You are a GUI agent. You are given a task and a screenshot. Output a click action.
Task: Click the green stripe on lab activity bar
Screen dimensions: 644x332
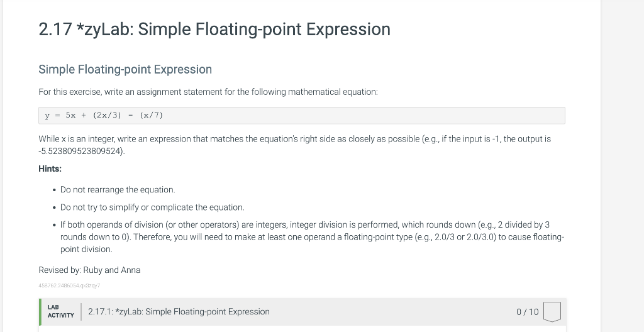point(40,312)
